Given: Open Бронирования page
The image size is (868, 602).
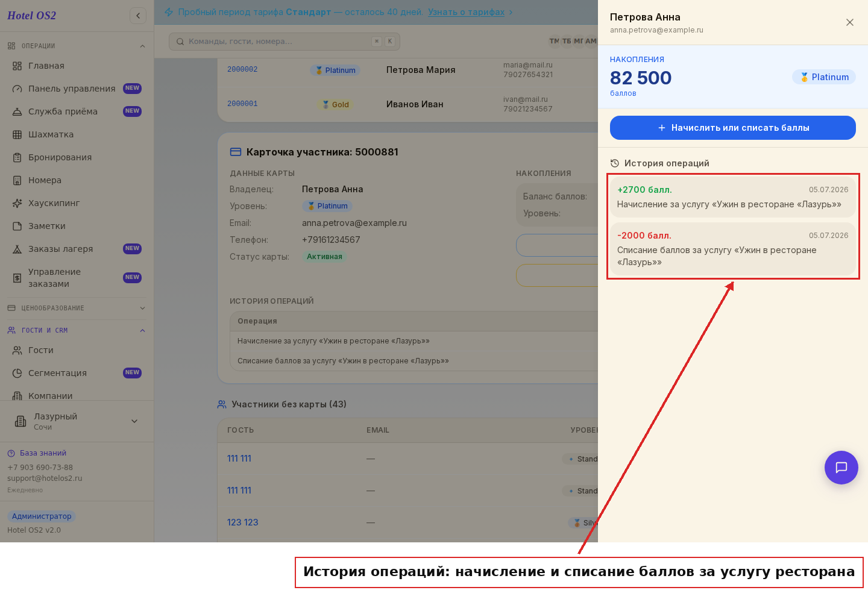Looking at the screenshot, I should 77,157.
